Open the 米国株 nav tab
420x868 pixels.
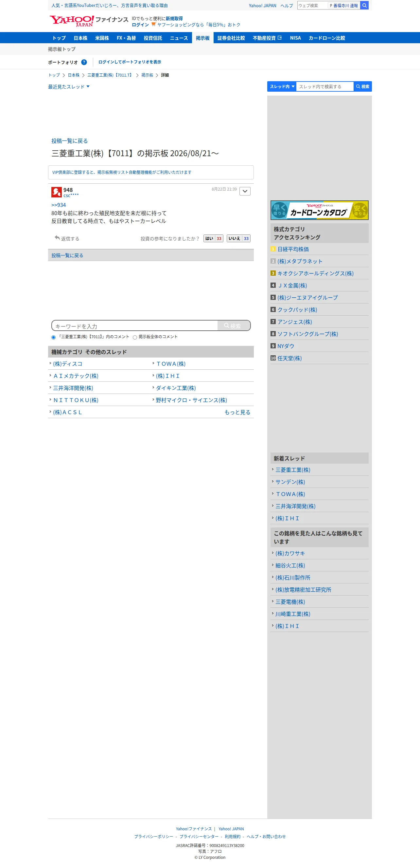tap(102, 38)
